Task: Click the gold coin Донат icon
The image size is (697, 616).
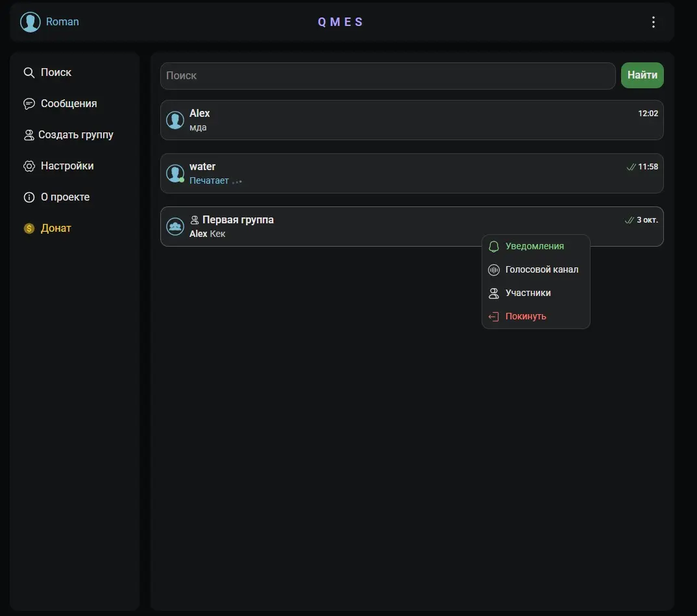Action: point(29,228)
